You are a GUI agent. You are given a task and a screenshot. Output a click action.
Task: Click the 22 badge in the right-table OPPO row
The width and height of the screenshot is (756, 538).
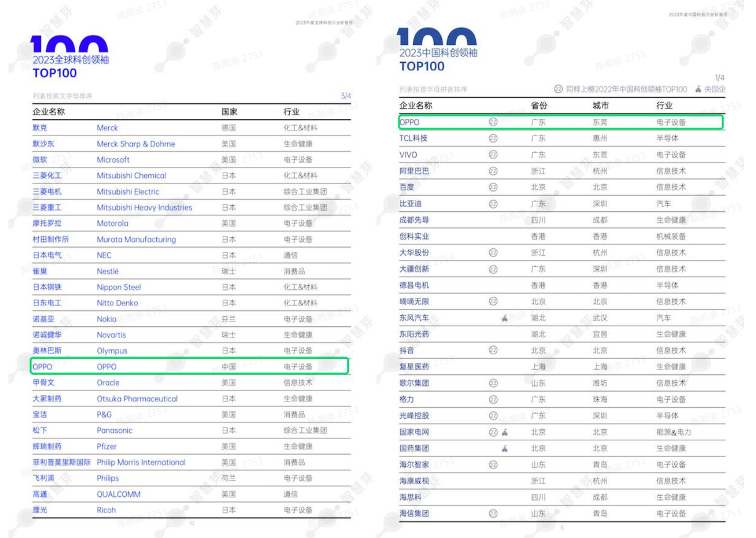pyautogui.click(x=493, y=122)
